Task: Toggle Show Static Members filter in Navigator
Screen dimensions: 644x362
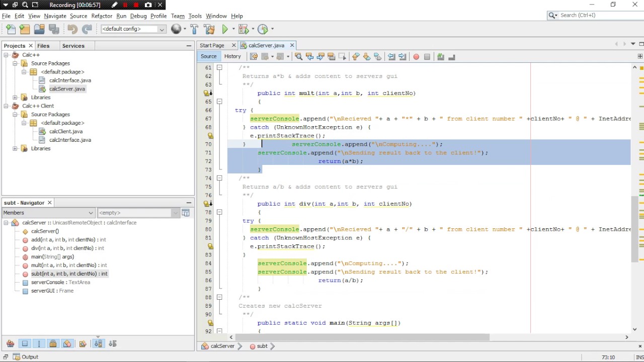Action: point(39,344)
